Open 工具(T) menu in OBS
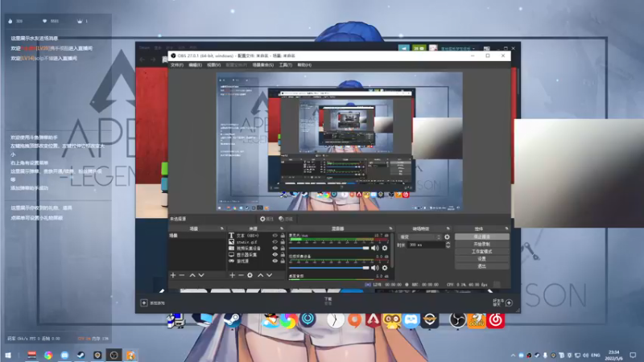Viewport: 644px width, 362px height. (286, 65)
